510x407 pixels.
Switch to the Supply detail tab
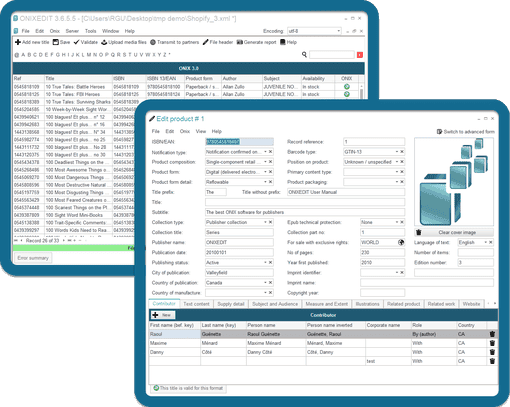tap(231, 304)
